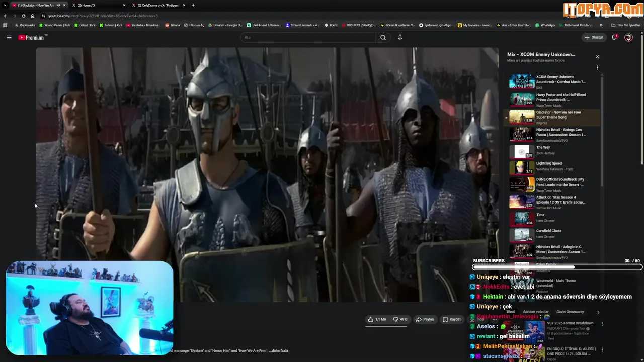Image resolution: width=644 pixels, height=362 pixels.
Task: Play The Way by Zack Hemsey
Action: 552,151
